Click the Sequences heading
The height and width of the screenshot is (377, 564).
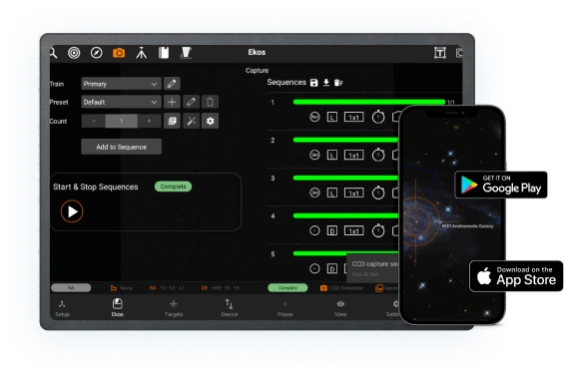(286, 82)
